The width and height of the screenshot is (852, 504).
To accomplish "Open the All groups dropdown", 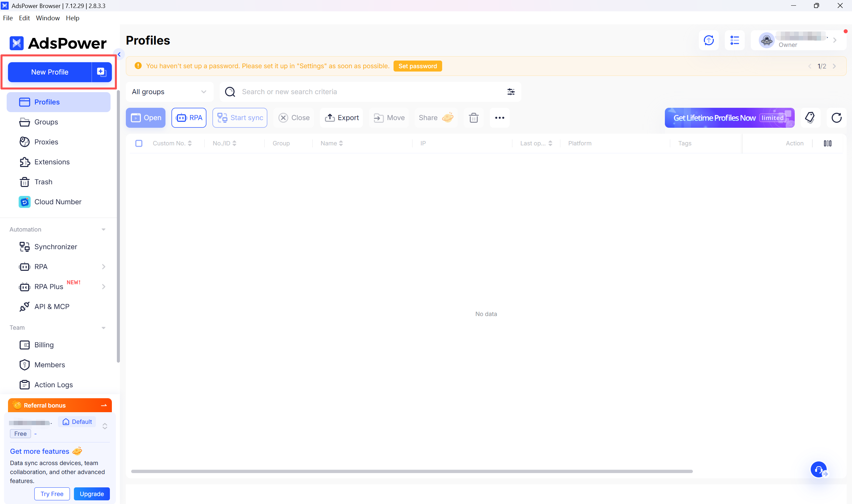I will (169, 92).
